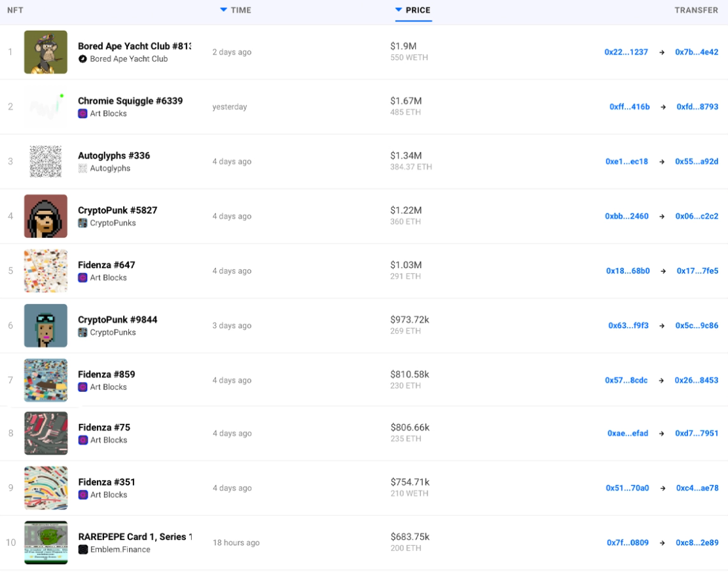Open sender address 0x22...1237
This screenshot has height=572, width=728.
627,52
